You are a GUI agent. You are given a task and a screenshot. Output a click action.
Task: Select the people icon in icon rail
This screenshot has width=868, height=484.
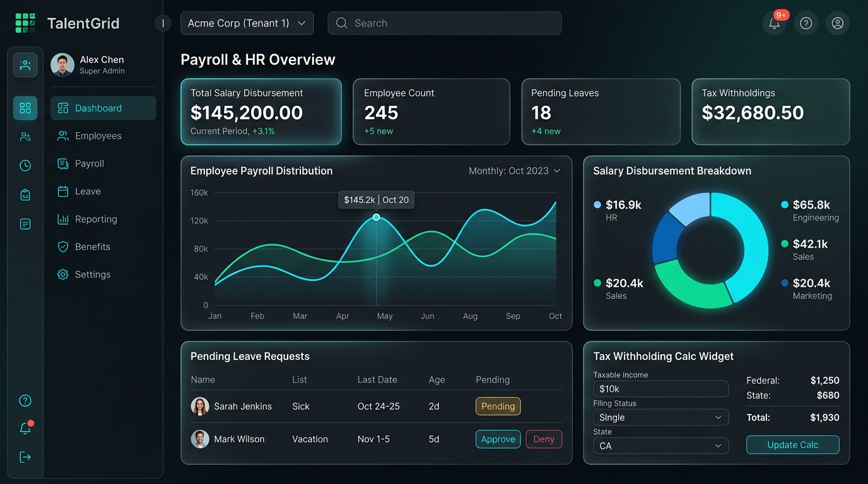[25, 137]
